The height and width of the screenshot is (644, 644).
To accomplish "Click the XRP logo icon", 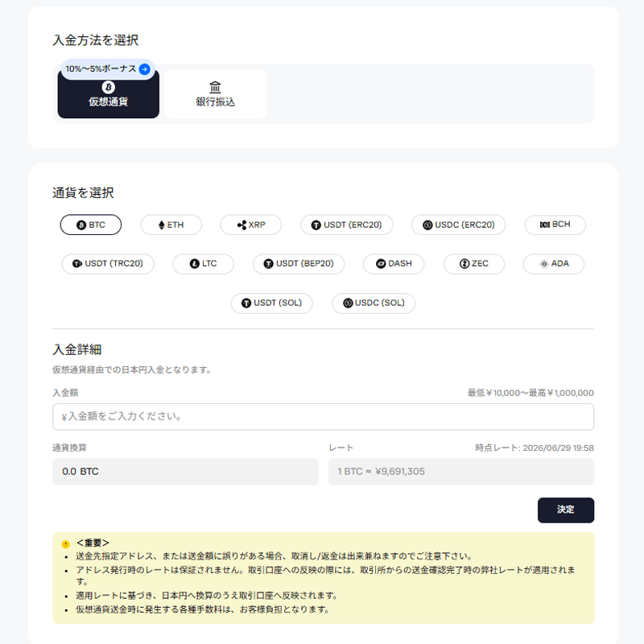I will [242, 225].
